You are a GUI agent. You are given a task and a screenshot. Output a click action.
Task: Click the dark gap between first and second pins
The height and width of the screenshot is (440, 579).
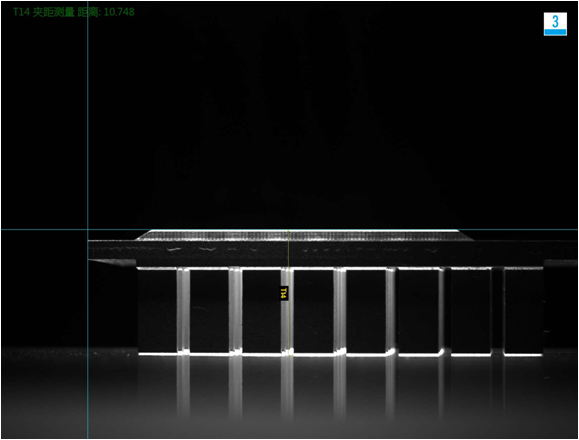pos(209,310)
